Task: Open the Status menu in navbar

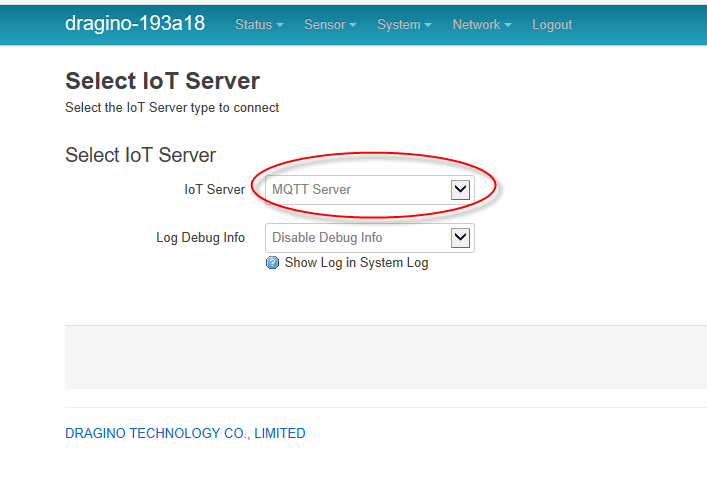Action: tap(259, 24)
